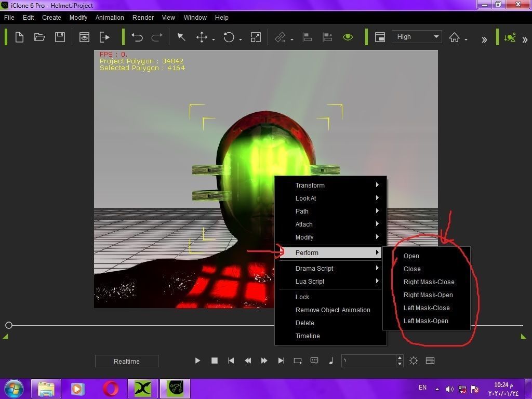Select Left Mask-Close
This screenshot has width=532, height=399.
pos(427,308)
